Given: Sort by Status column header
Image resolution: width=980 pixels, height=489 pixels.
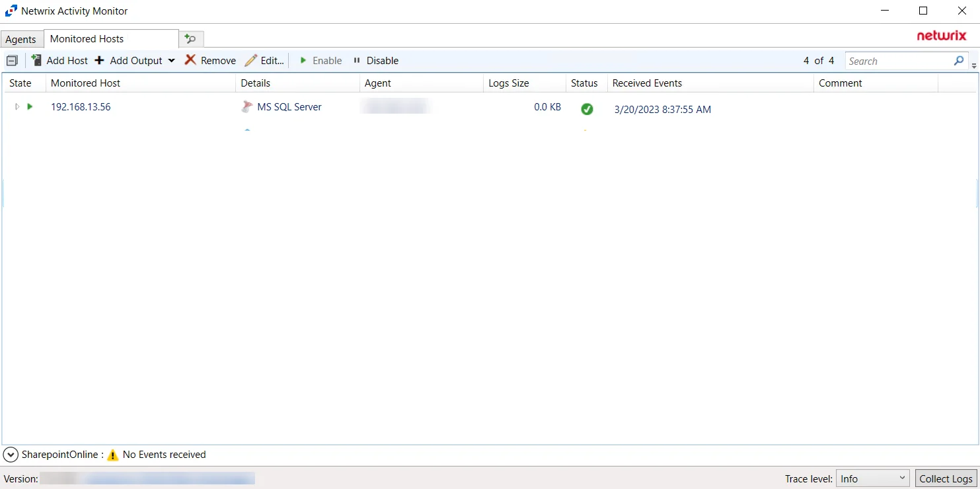Looking at the screenshot, I should coord(587,83).
